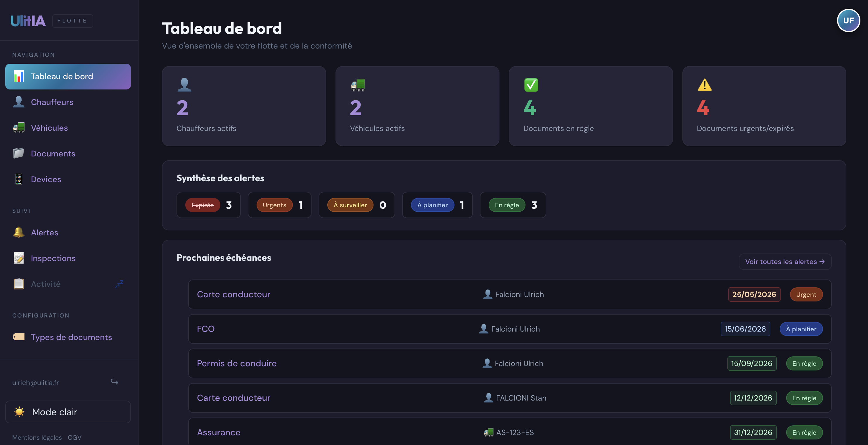Open the Permis de conduire entry
The image size is (868, 445).
pos(509,363)
